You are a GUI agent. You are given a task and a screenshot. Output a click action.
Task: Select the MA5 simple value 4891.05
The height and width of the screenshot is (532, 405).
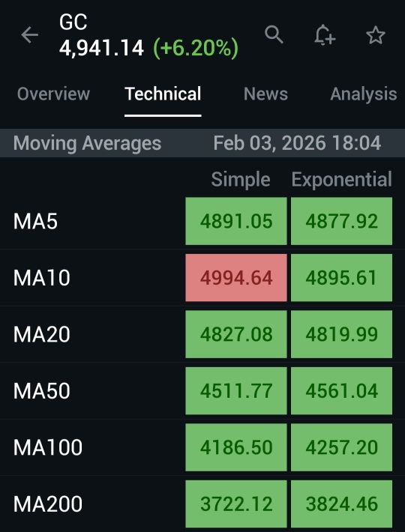point(236,221)
